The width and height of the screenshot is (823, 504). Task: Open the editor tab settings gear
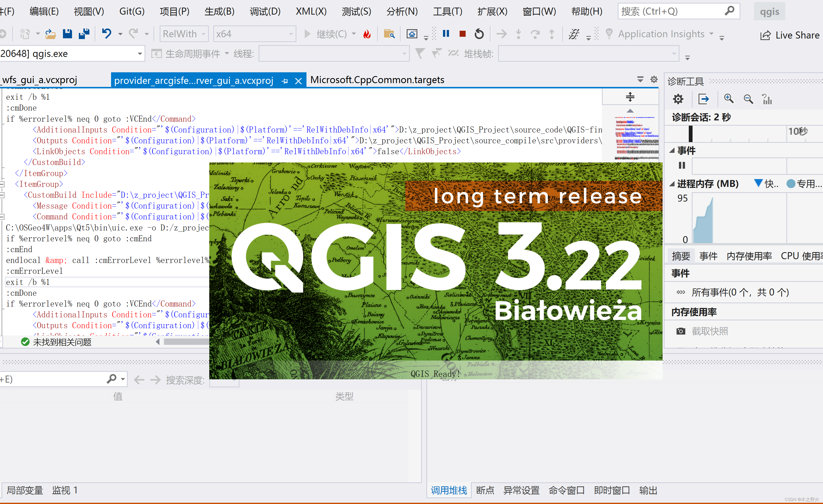coord(654,80)
